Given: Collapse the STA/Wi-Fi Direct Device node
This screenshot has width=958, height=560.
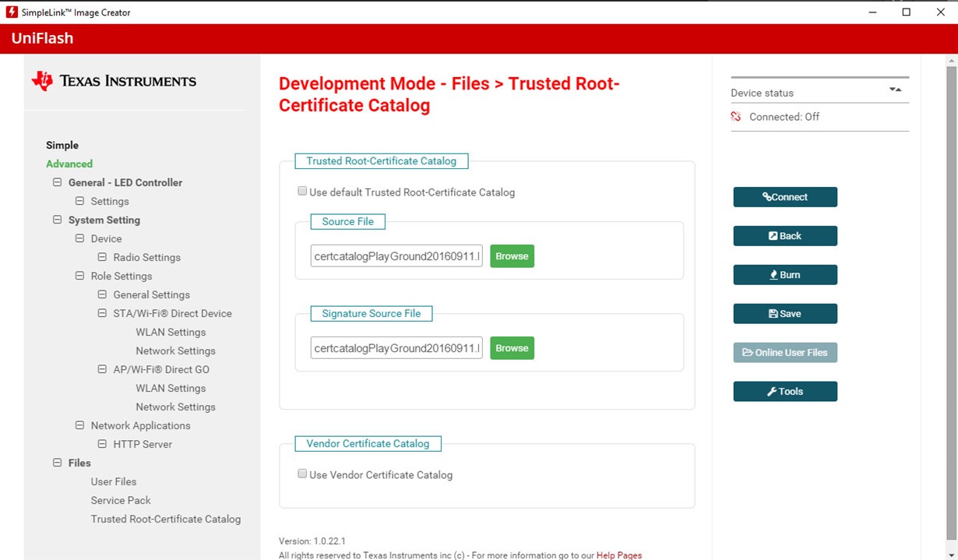Looking at the screenshot, I should click(102, 313).
